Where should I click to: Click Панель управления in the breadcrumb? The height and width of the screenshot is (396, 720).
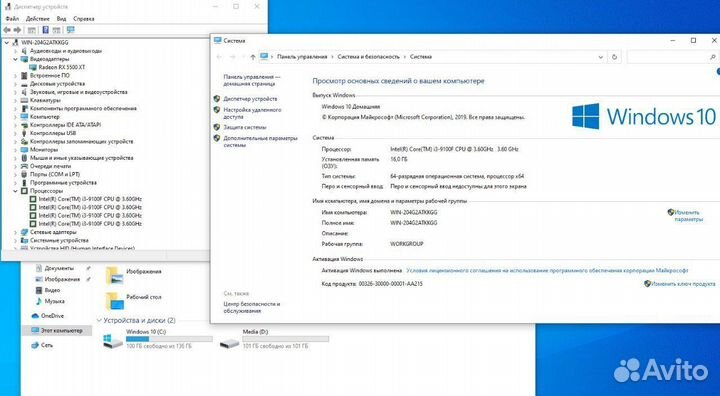point(302,57)
